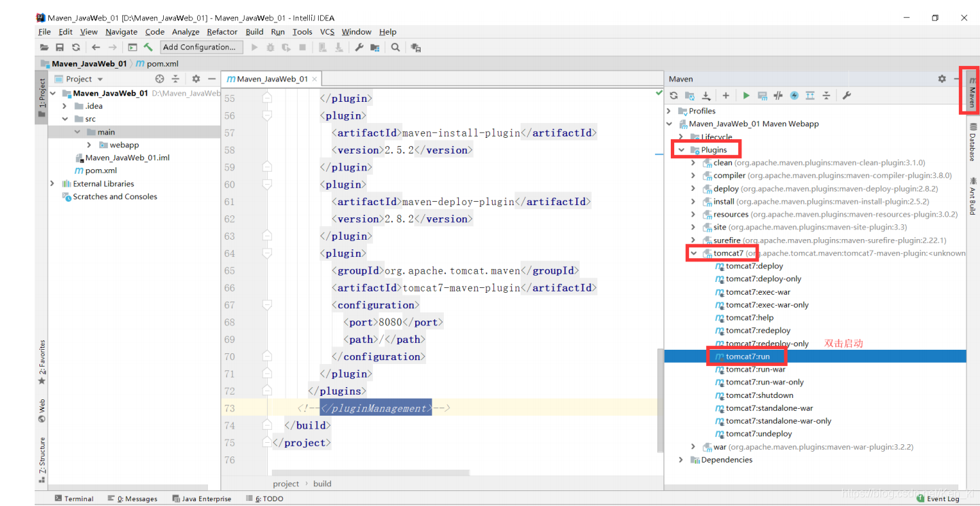Expand the war plugin node
The width and height of the screenshot is (980, 506).
tap(693, 447)
